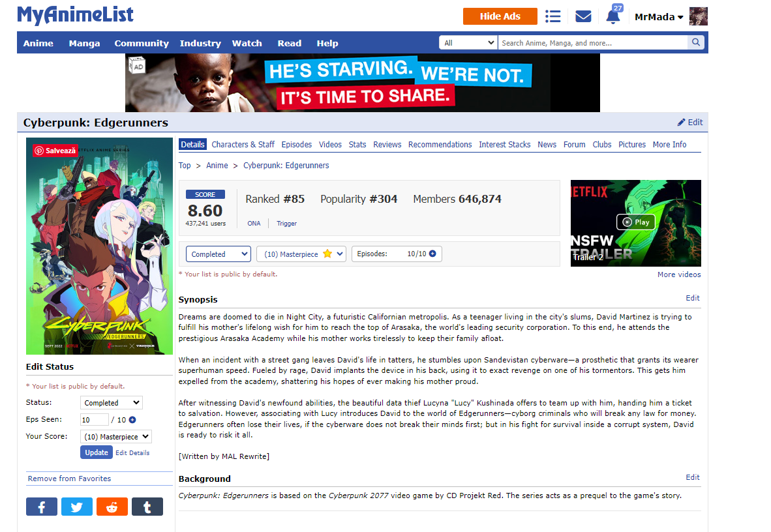Switch to Pictures tab
Viewport: 771px width, 532px height.
[632, 145]
